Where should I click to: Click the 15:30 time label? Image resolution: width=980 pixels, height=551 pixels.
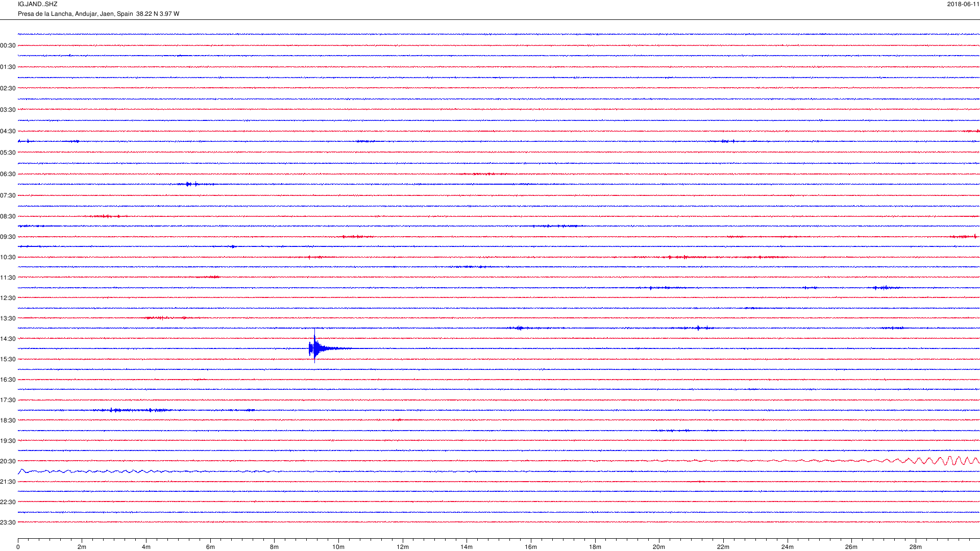[8, 359]
